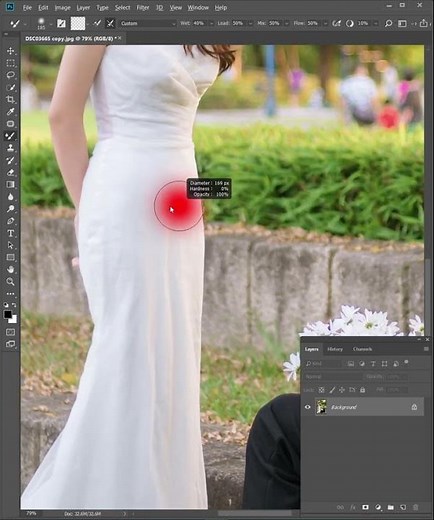
Task: Create a new group folder icon
Action: 391,507
